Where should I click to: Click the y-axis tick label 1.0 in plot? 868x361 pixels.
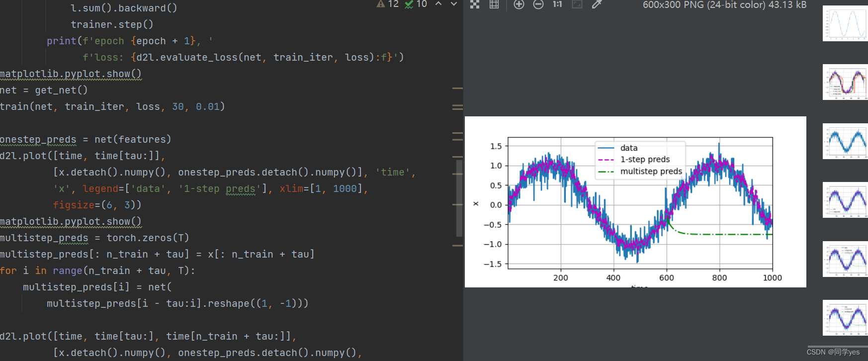click(496, 166)
